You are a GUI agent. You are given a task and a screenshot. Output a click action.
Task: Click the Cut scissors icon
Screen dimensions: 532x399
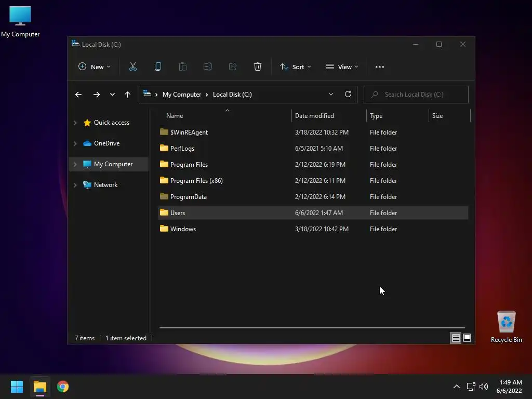point(132,67)
